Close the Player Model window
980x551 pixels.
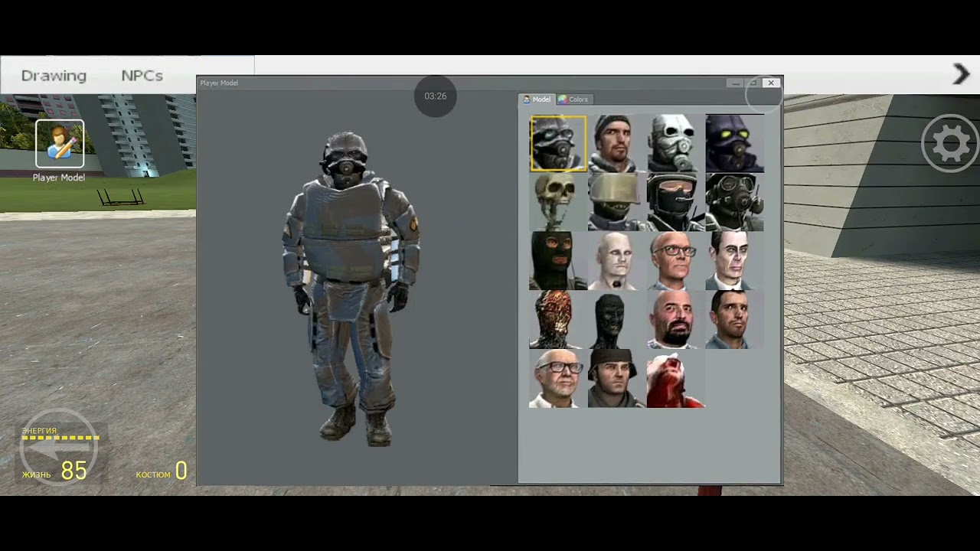pos(771,83)
